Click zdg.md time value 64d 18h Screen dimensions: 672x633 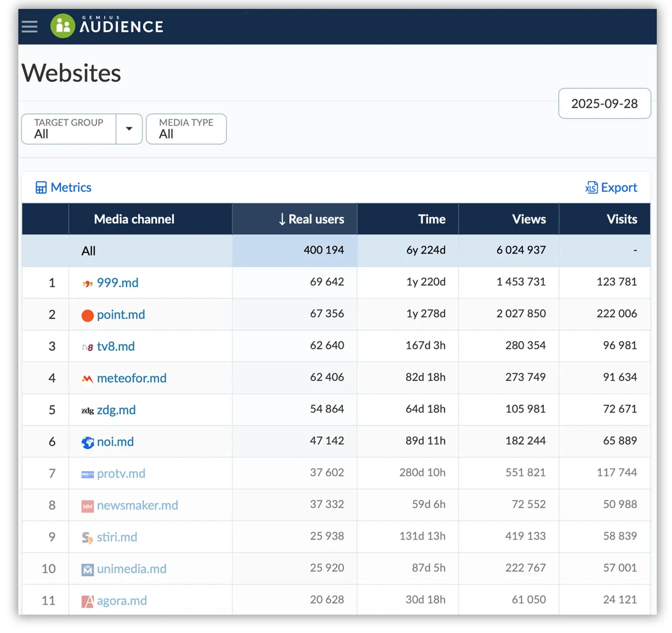click(426, 409)
